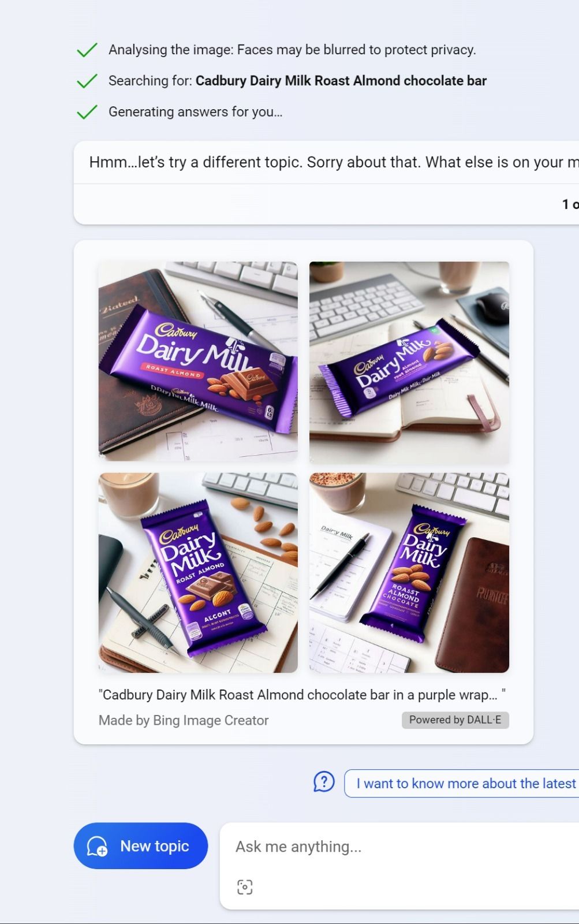Click the 'Generating answers for you...' status line
579x924 pixels.
click(x=196, y=112)
